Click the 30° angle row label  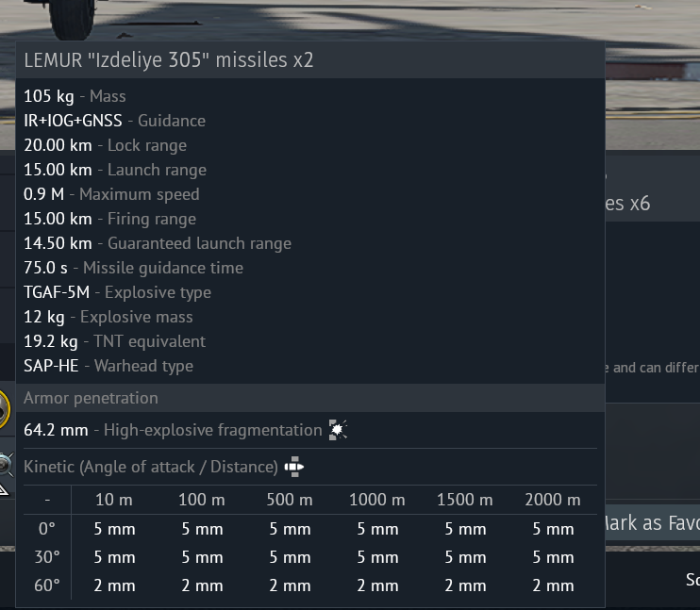click(x=47, y=557)
